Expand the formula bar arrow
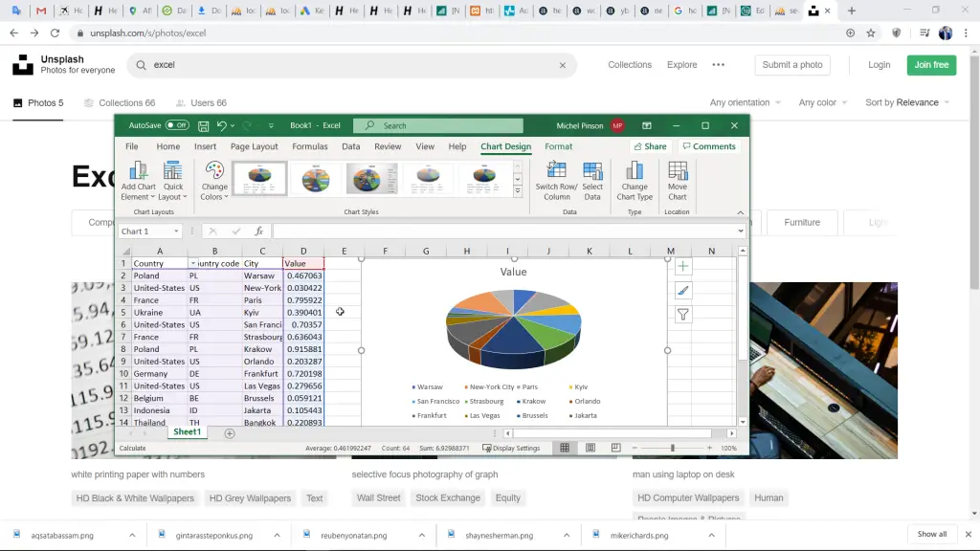980x551 pixels. [741, 231]
